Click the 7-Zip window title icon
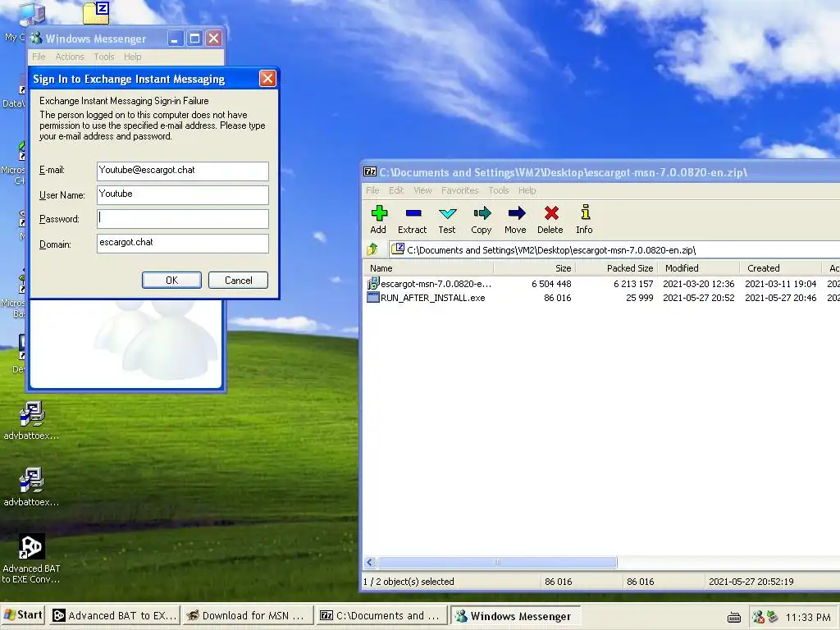Viewport: 840px width, 630px height. pyautogui.click(x=370, y=172)
